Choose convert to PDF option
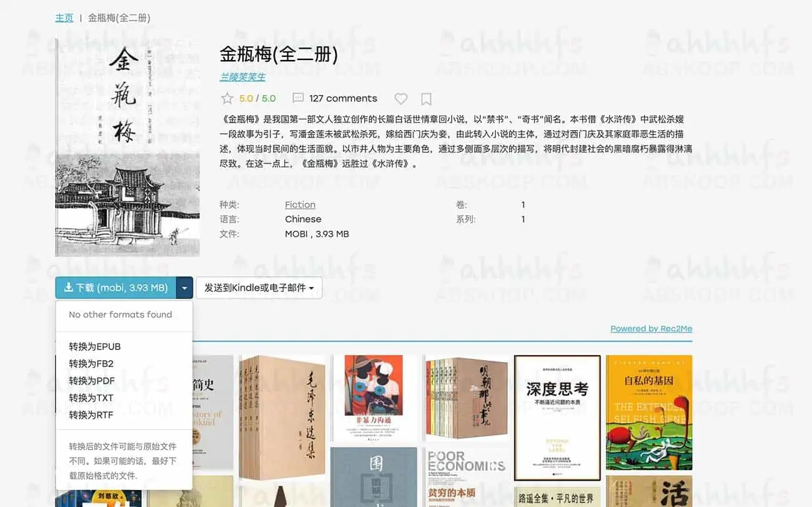This screenshot has height=507, width=812. click(x=92, y=381)
